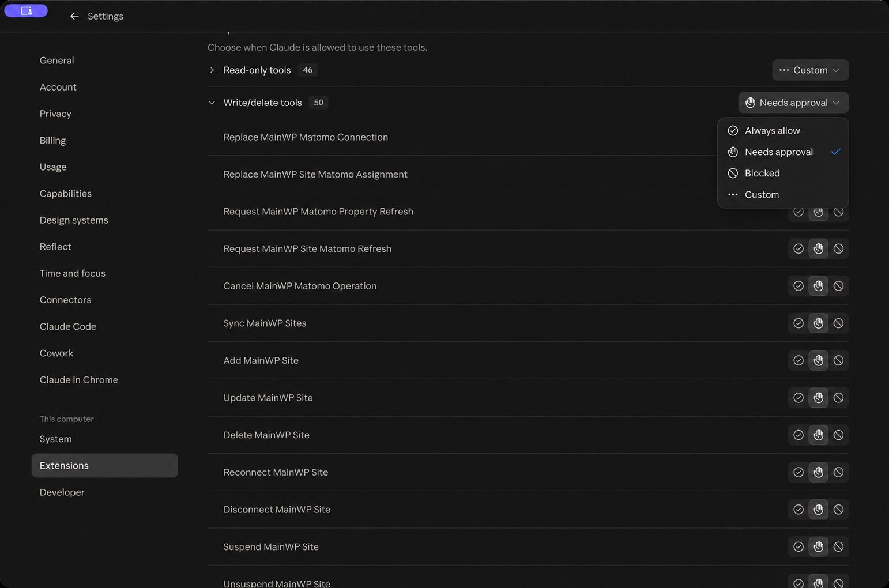Block the Suspend MainWP Site tool
The width and height of the screenshot is (889, 588).
pyautogui.click(x=838, y=546)
